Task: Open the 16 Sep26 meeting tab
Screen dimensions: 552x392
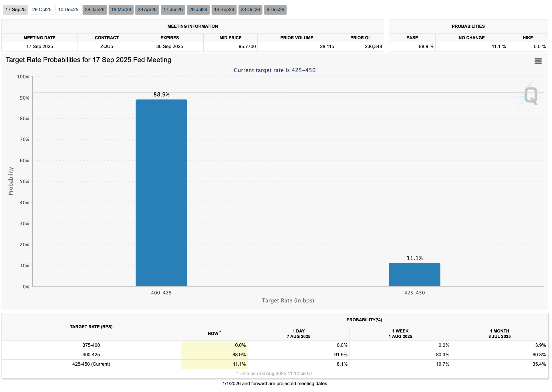Action: pyautogui.click(x=224, y=9)
